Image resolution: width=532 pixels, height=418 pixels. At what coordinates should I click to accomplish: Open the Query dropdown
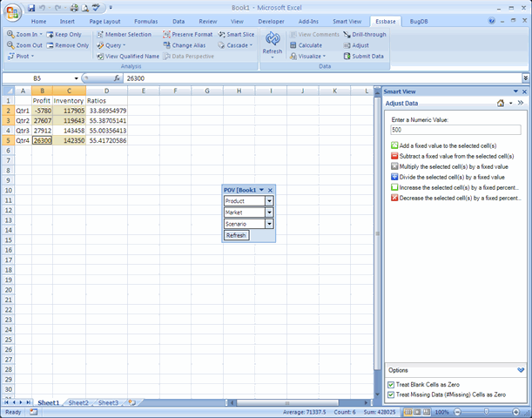click(x=111, y=45)
